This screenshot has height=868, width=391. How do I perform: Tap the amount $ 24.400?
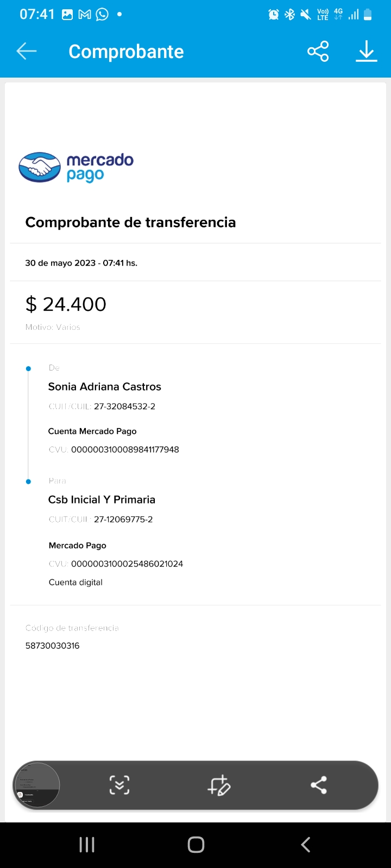(66, 304)
